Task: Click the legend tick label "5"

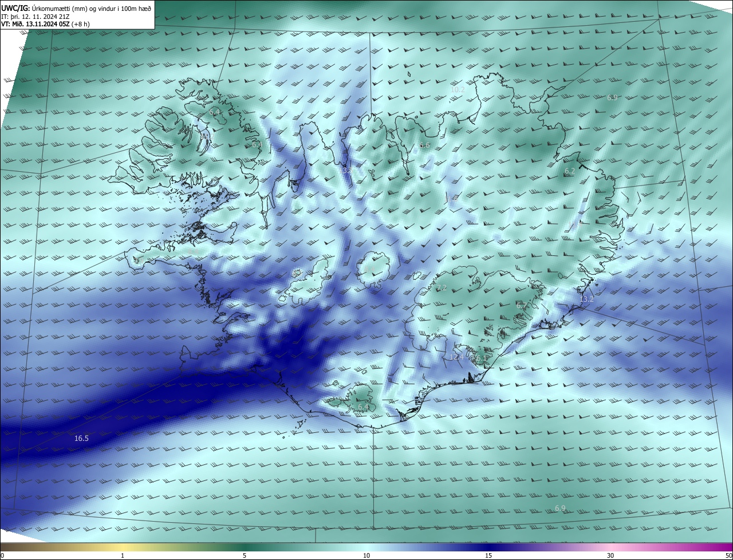Action: 245,555
